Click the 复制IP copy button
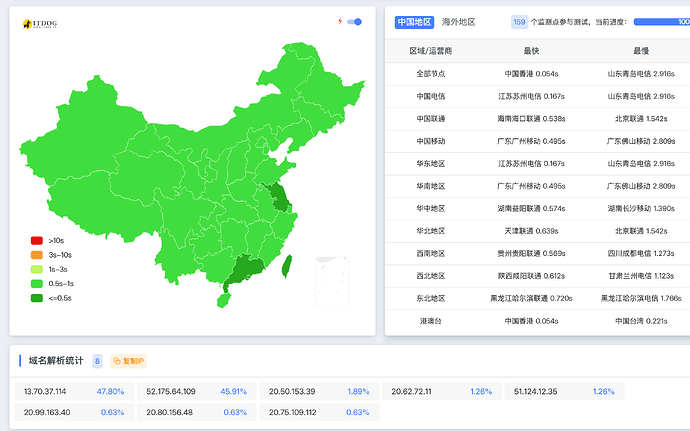Screen dimensions: 690x431 tap(129, 360)
